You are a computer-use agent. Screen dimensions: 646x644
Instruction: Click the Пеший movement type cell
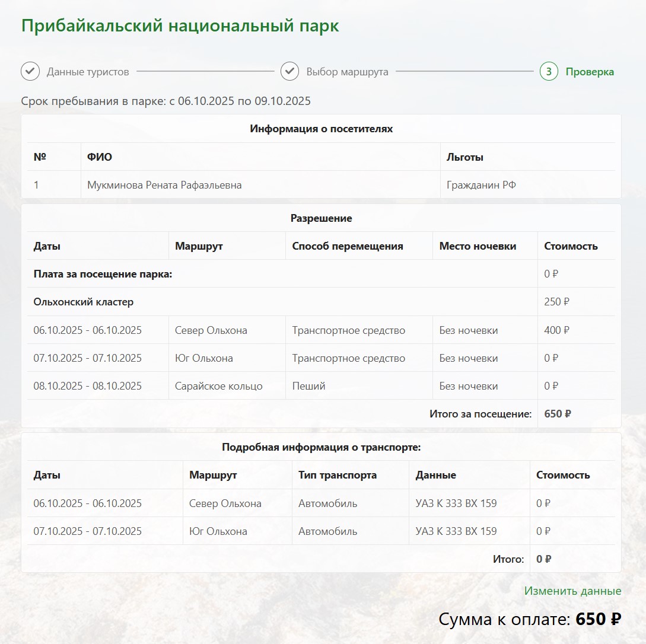(x=308, y=386)
